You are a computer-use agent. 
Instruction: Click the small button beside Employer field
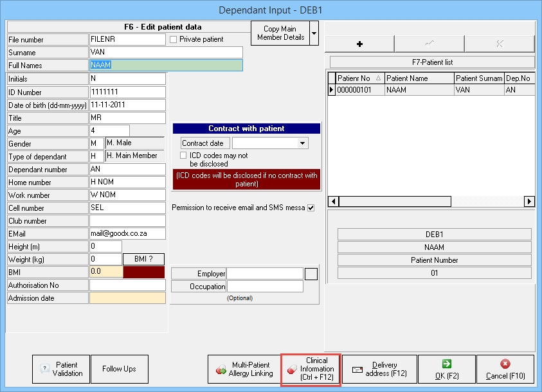coord(311,274)
